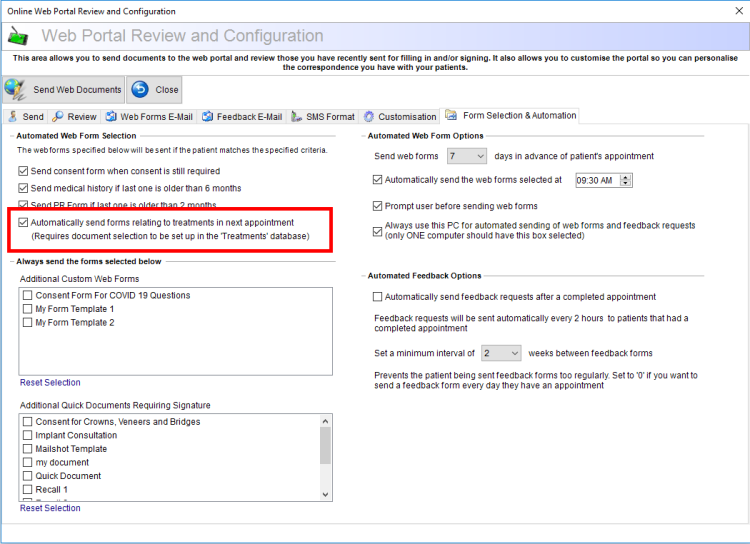Viewport: 750px width, 544px height.
Task: Check Implant Consultation document
Action: click(28, 435)
